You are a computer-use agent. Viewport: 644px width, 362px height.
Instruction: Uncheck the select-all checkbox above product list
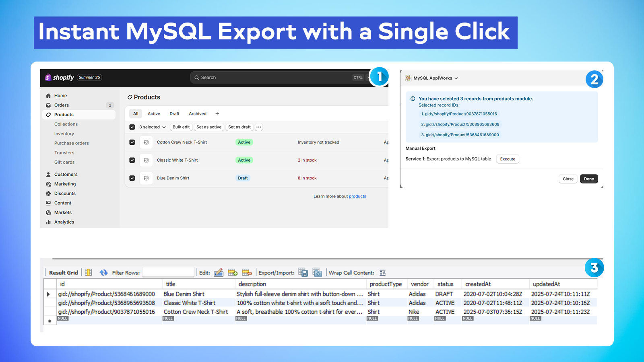[132, 127]
